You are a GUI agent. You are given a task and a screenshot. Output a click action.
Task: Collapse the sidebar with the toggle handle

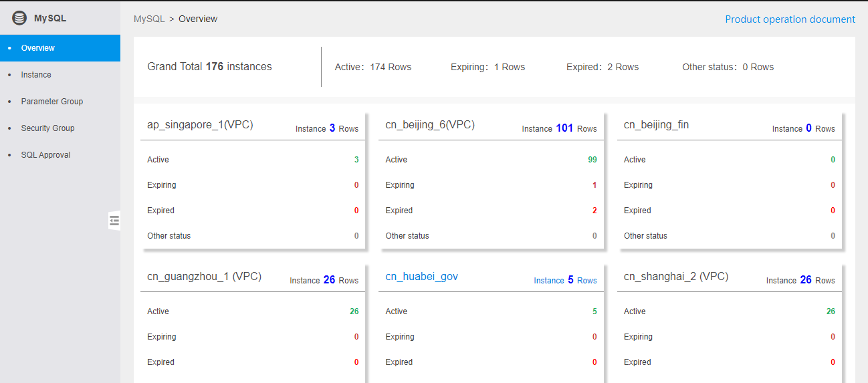pyautogui.click(x=114, y=221)
